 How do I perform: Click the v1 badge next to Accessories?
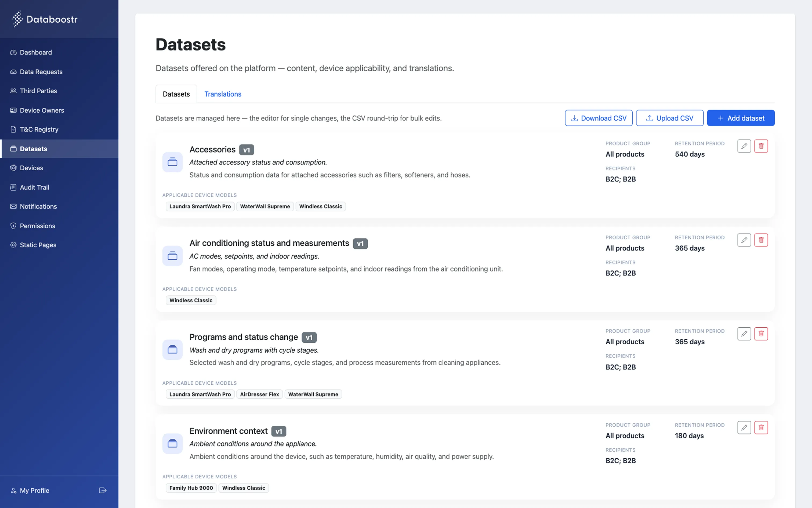click(247, 150)
